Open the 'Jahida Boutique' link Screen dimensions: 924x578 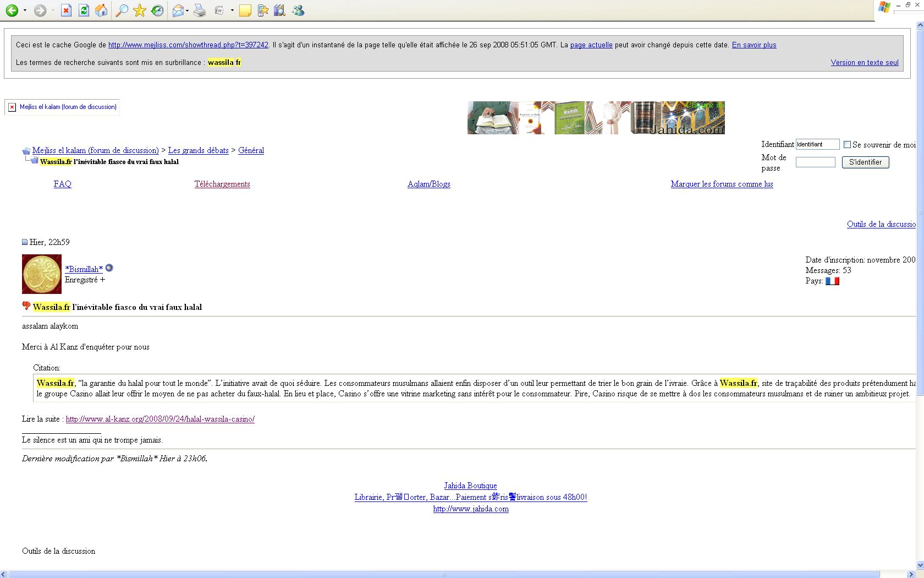click(470, 486)
